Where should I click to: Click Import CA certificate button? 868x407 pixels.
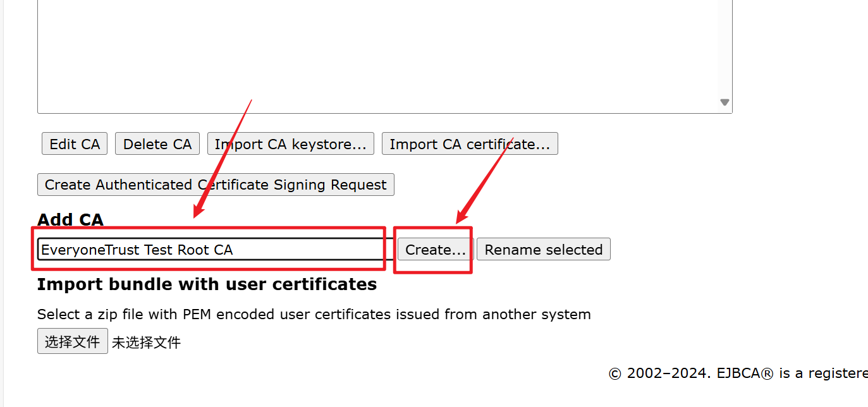tap(469, 144)
